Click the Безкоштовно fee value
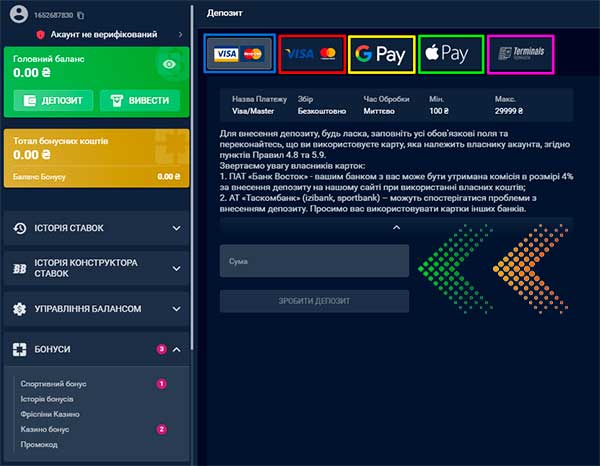This screenshot has height=466, width=600. pyautogui.click(x=322, y=111)
